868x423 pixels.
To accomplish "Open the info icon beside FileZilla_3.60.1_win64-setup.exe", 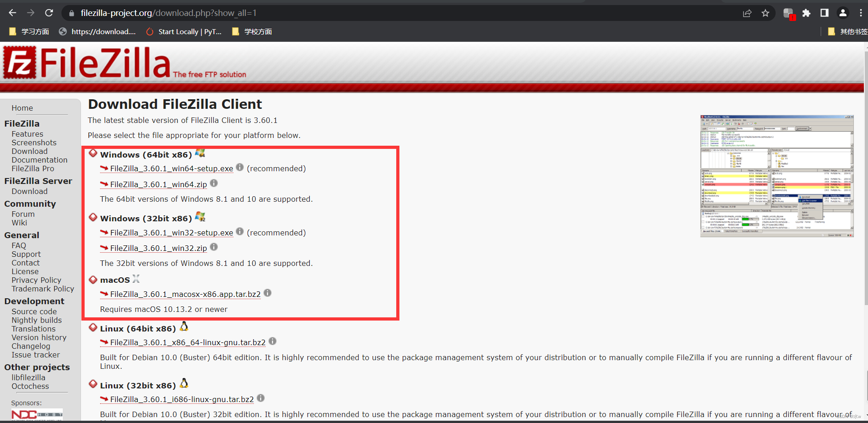I will [x=239, y=167].
